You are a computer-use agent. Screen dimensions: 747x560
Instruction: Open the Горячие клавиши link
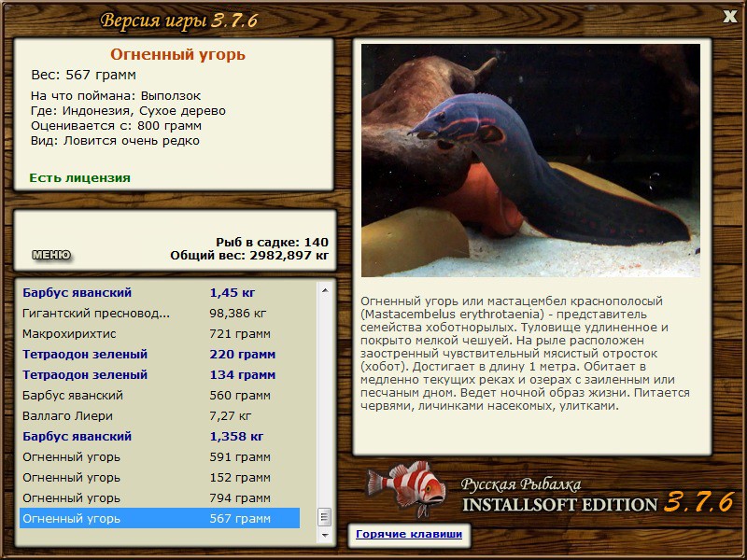(409, 534)
